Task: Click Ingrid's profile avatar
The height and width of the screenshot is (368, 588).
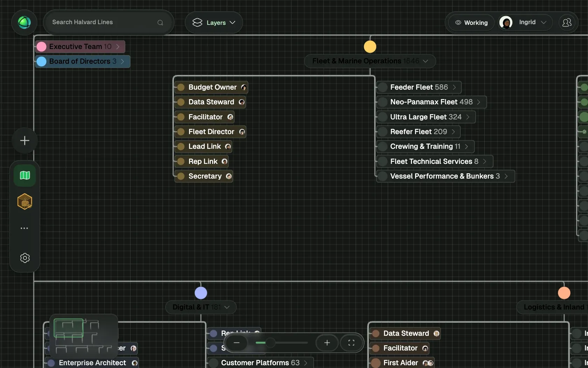Action: 506,22
